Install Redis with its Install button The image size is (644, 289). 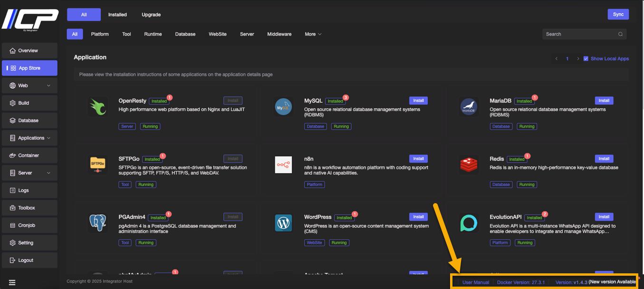tap(604, 158)
